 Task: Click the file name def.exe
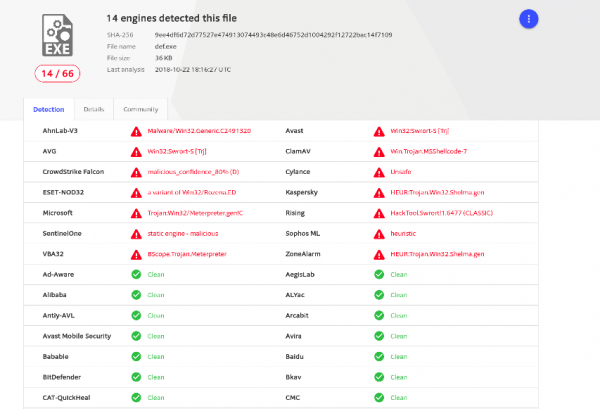[168, 46]
